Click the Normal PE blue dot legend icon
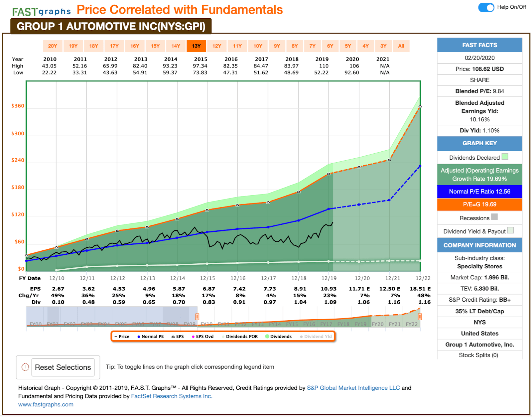Image resolution: width=532 pixels, height=417 pixels. pos(139,336)
